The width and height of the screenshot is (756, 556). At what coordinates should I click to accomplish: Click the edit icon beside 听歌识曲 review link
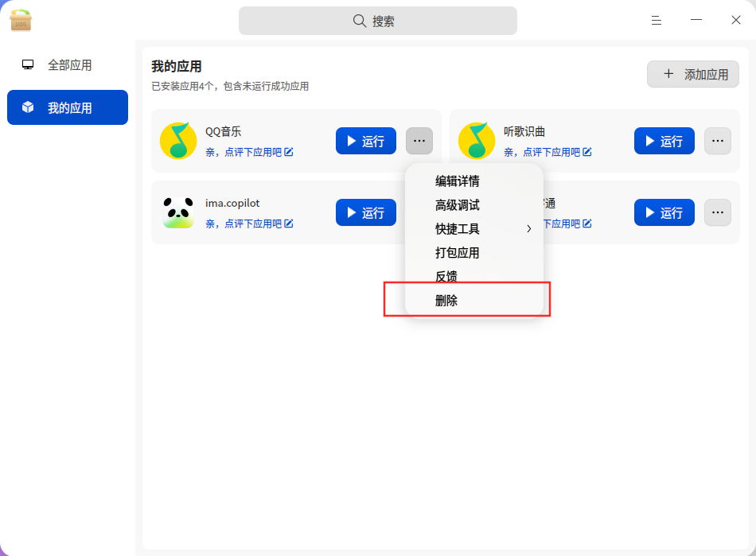(587, 152)
